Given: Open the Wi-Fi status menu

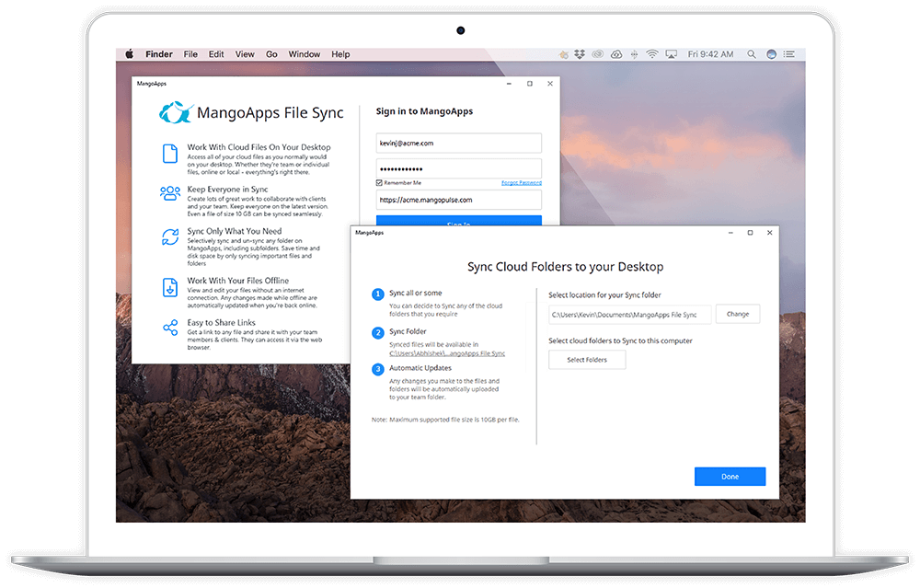Looking at the screenshot, I should (652, 54).
